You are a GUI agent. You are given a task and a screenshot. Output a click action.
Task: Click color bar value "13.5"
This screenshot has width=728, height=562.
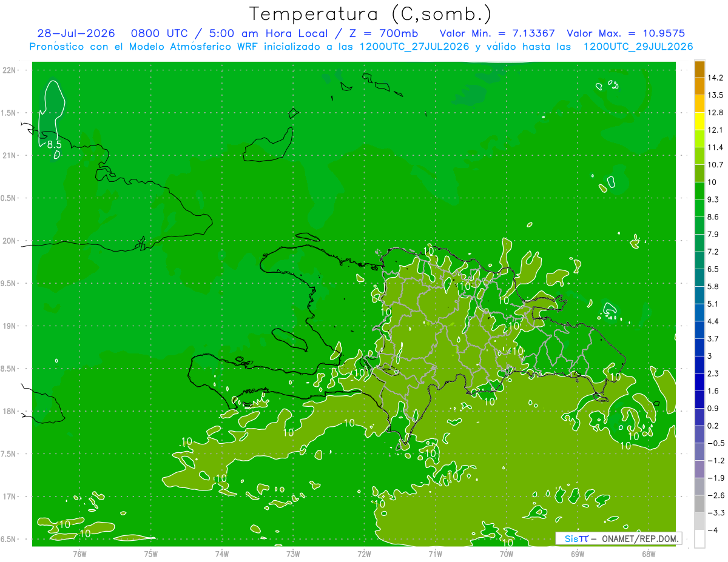pos(715,95)
